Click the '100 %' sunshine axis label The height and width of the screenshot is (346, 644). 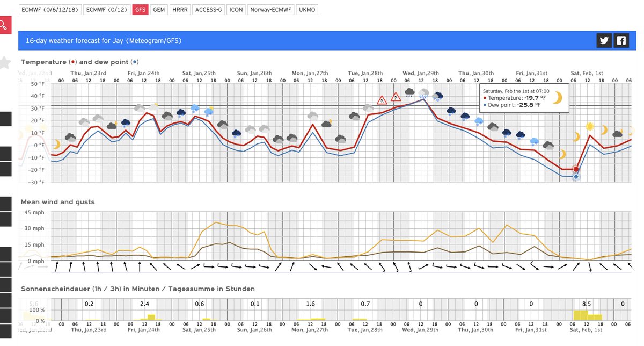(x=36, y=310)
